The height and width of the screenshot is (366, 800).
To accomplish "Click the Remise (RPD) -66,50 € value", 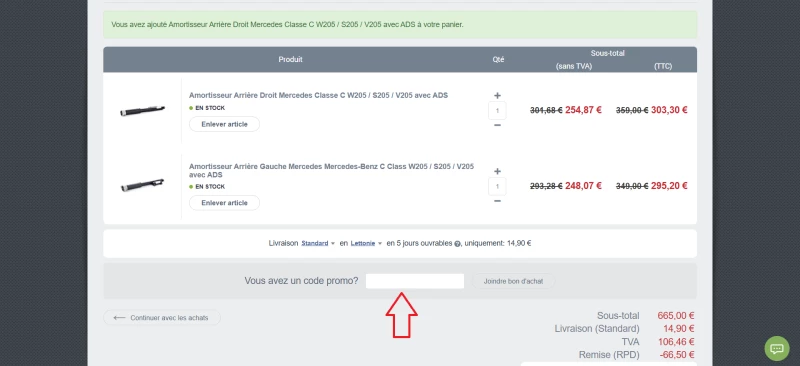I will click(x=677, y=355).
